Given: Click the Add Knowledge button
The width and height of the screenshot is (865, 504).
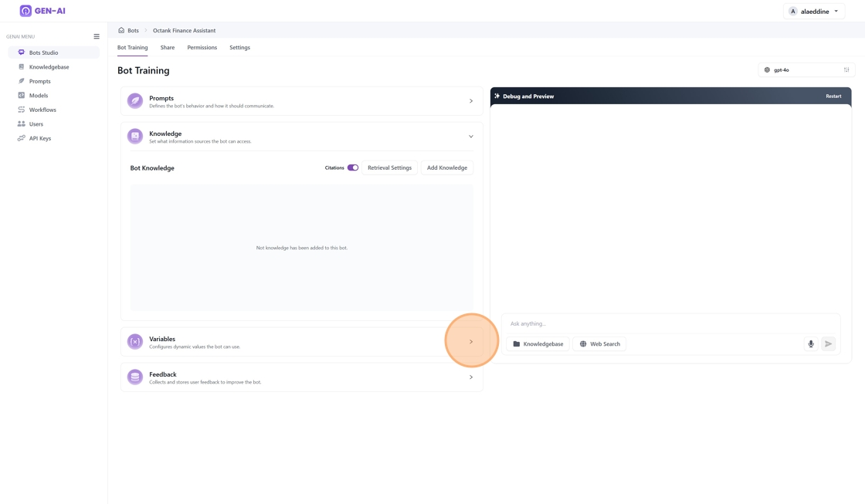Looking at the screenshot, I should (447, 167).
